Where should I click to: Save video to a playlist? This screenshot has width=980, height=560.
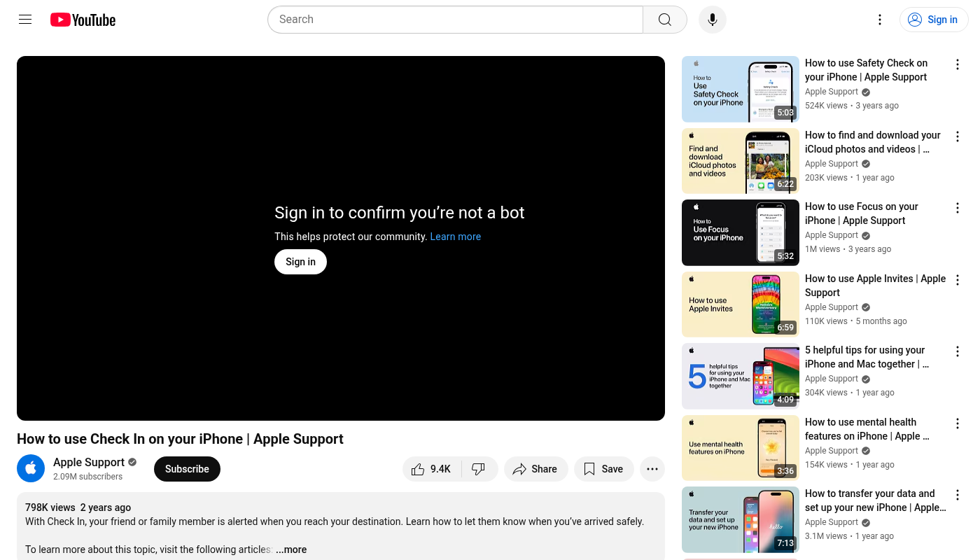pos(603,469)
